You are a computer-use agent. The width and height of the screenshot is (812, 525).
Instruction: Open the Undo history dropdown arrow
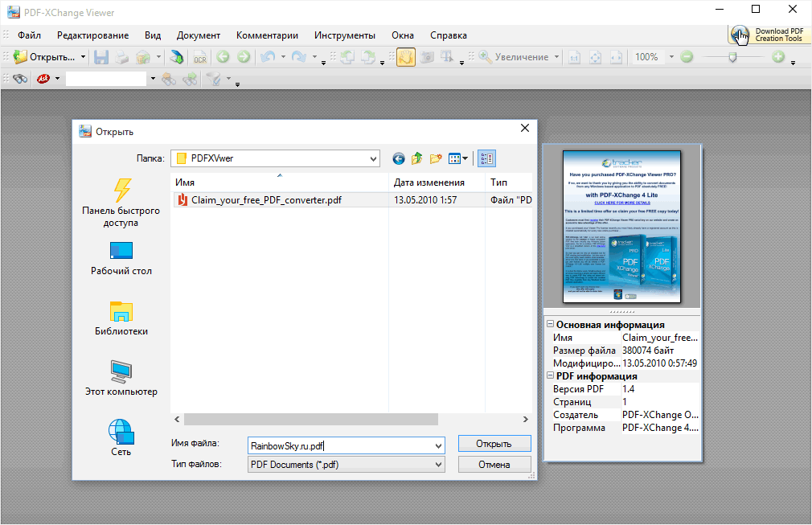(x=283, y=56)
